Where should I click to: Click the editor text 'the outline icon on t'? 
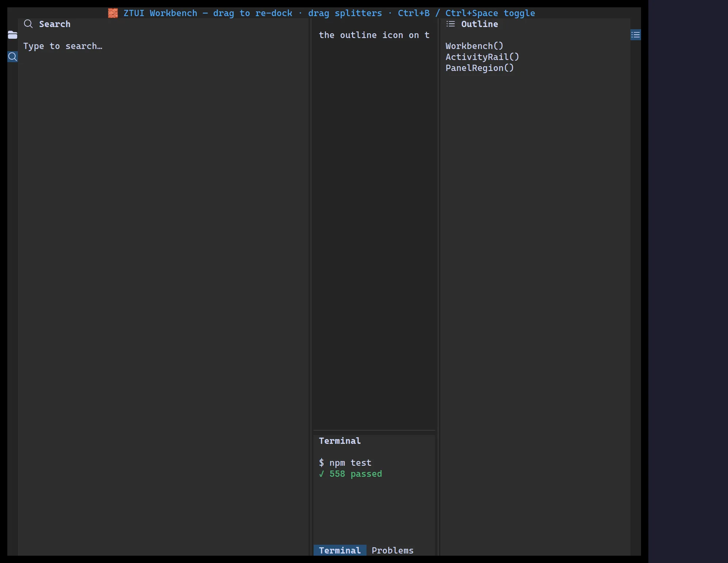(x=374, y=35)
